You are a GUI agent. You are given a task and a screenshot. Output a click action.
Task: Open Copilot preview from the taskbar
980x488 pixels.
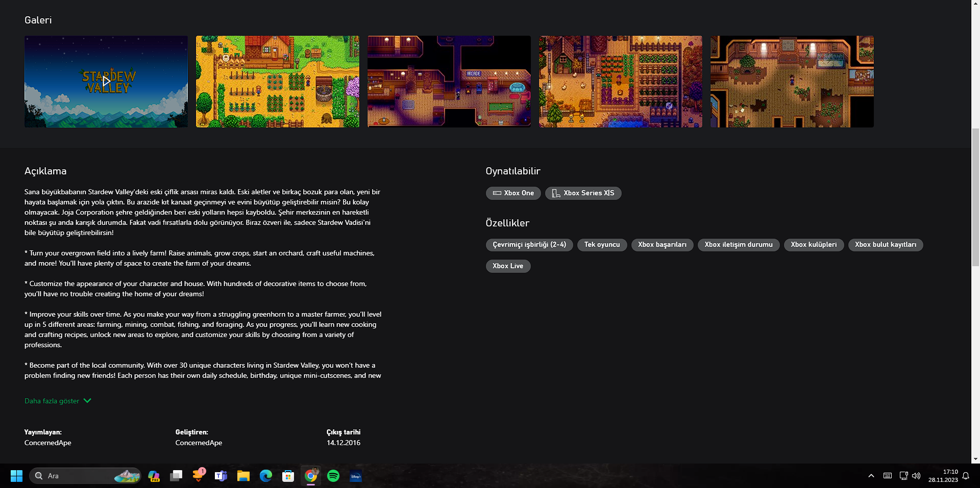[154, 476]
